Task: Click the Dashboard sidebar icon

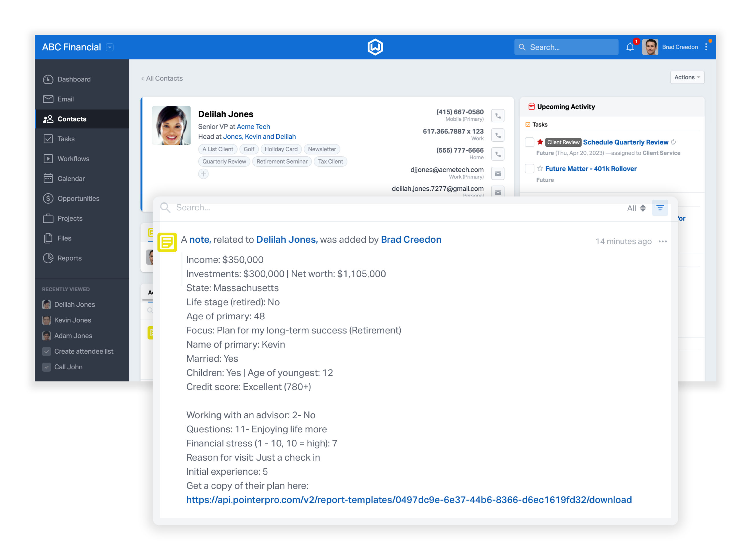Action: (x=48, y=79)
